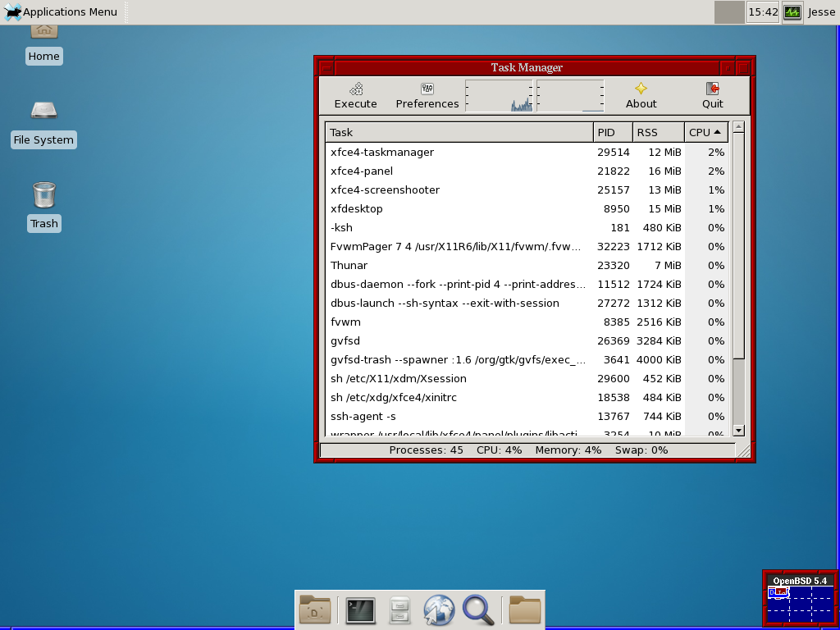This screenshot has height=630, width=840.
Task: Open window menu button on Task Manager titlebar
Action: tap(326, 68)
